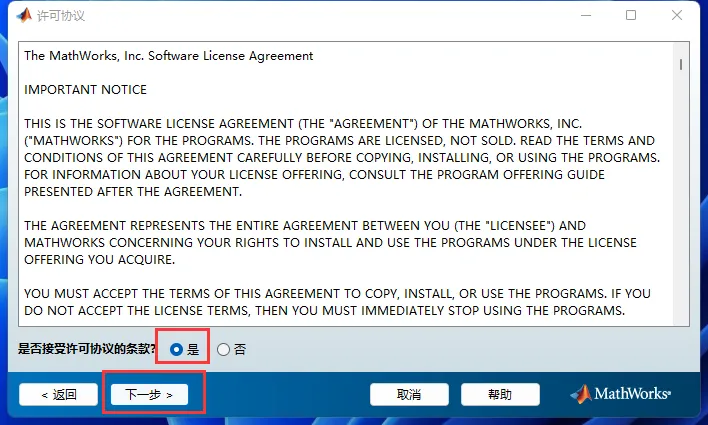Click the line 'PRESENTED AFTER THE AGREEMENT.'
Viewport: 708px width, 425px height.
[133, 191]
